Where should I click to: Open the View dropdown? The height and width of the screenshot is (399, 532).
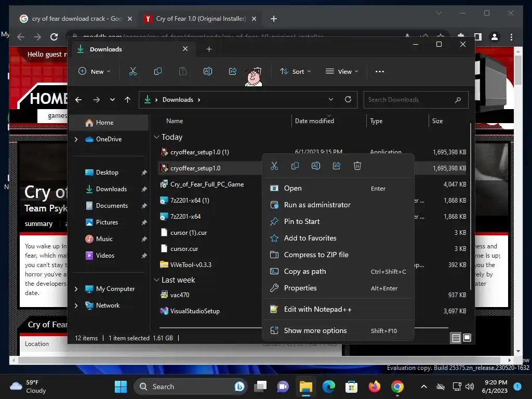(x=342, y=72)
